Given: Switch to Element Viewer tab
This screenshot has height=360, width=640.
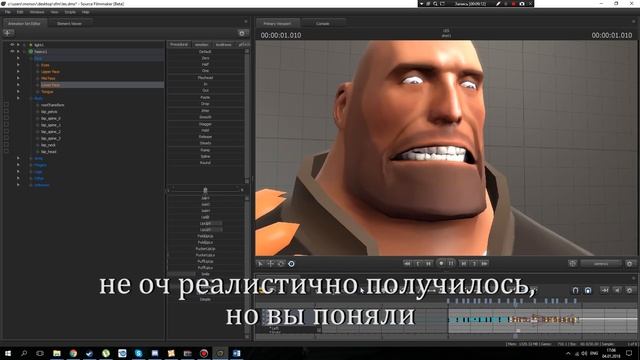Looking at the screenshot, I should (69, 24).
